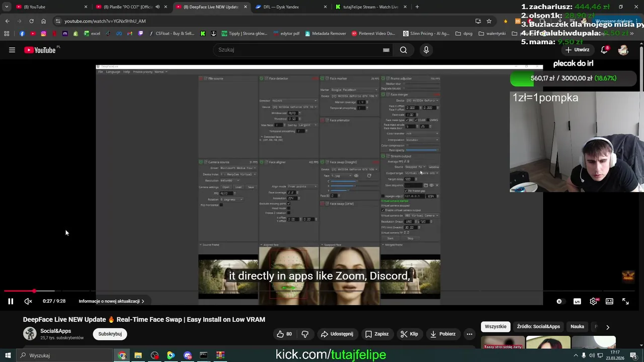The width and height of the screenshot is (644, 362).
Task: Open a new browser tab
Action: coord(417,7)
